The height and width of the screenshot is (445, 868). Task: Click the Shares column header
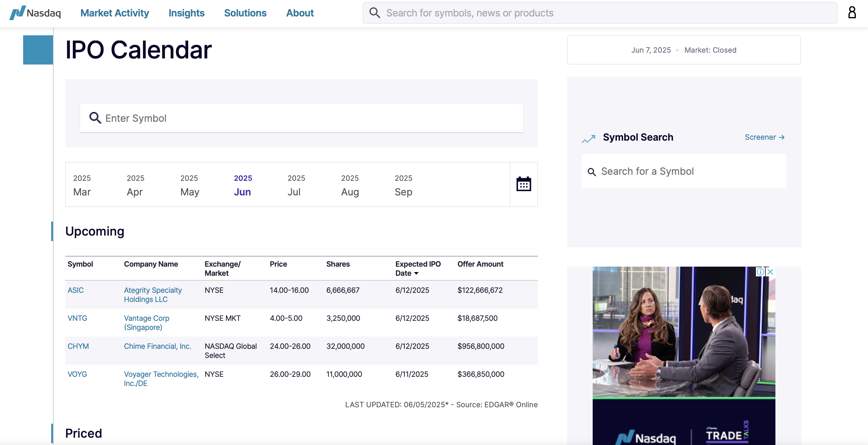click(x=338, y=264)
